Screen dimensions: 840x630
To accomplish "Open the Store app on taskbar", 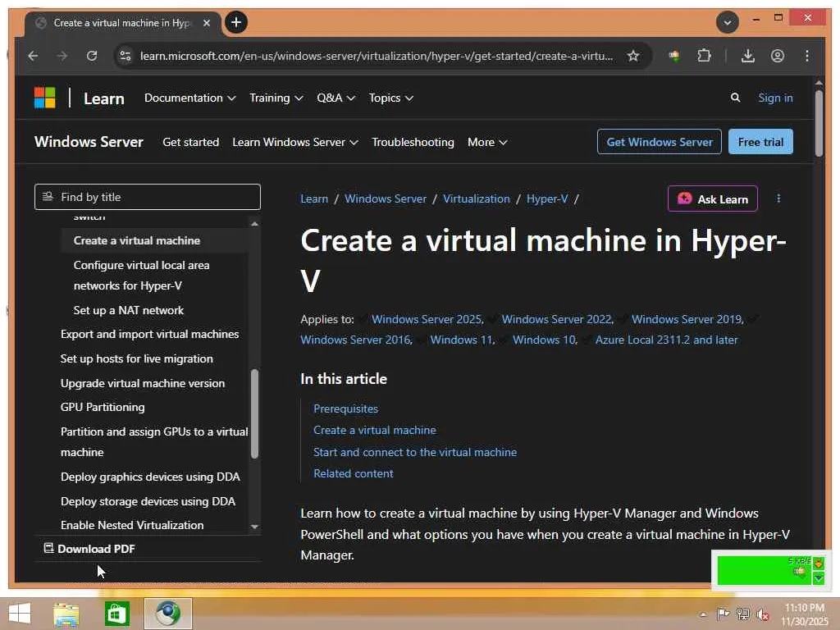I will click(x=116, y=614).
